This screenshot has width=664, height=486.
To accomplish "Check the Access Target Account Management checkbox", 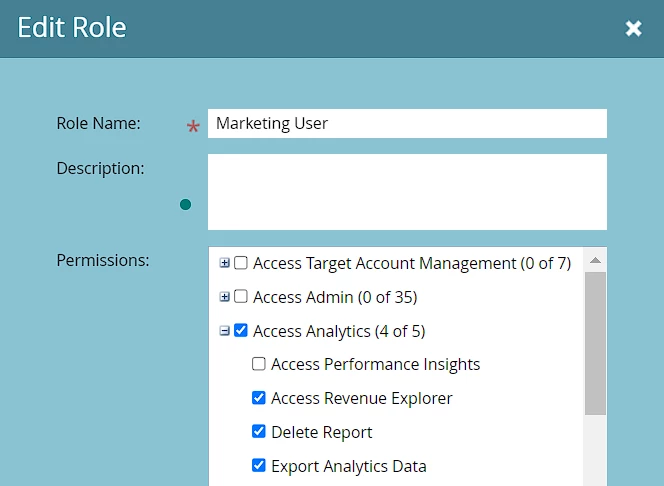I will [x=241, y=264].
